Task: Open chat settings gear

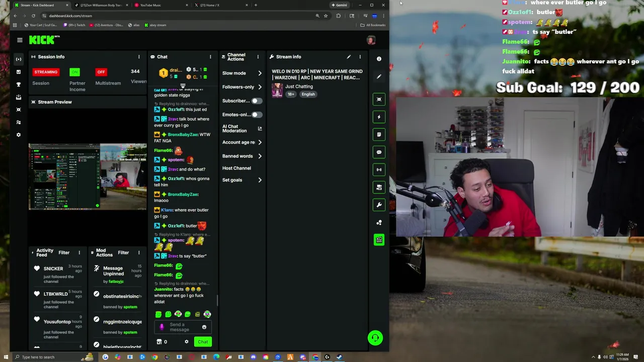Action: tap(186, 342)
